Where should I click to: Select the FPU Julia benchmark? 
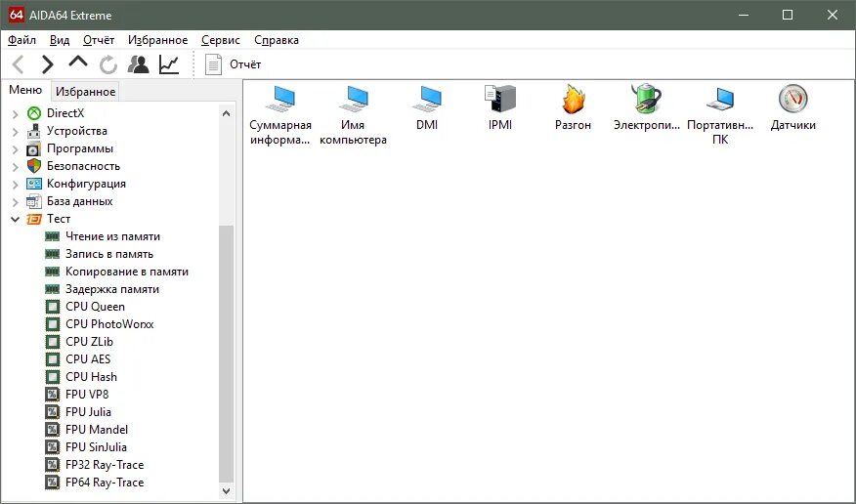pyautogui.click(x=89, y=412)
